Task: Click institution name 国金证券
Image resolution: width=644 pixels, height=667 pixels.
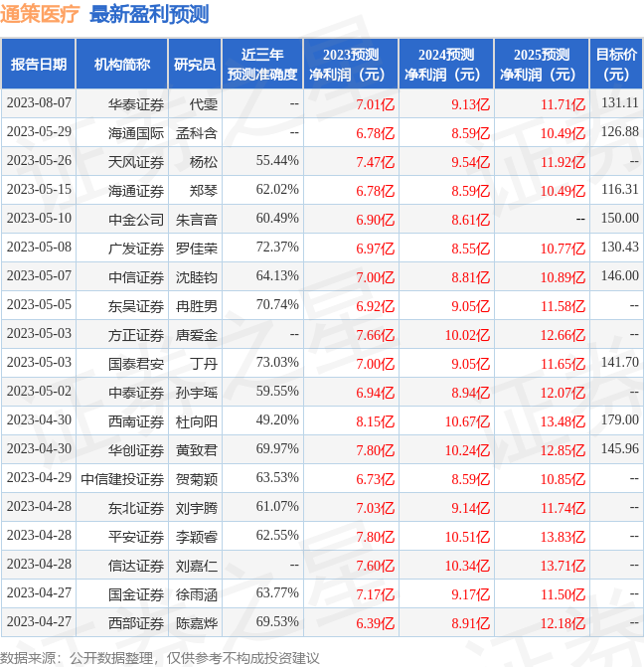Action: coord(136,594)
